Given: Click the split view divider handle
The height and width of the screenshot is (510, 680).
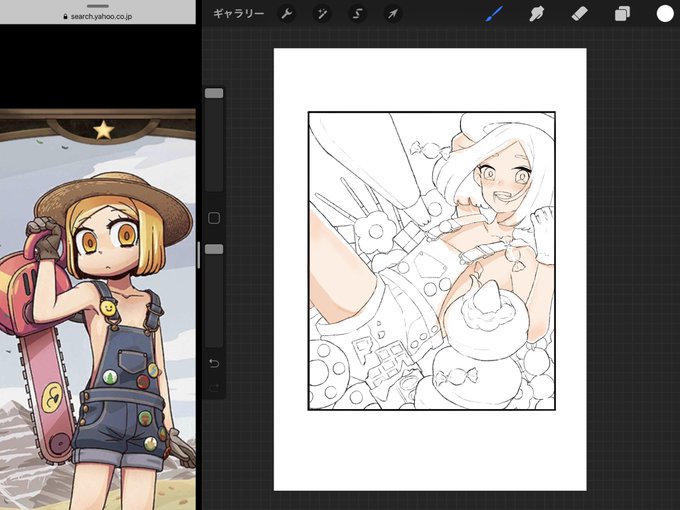Looking at the screenshot, I should (x=199, y=255).
